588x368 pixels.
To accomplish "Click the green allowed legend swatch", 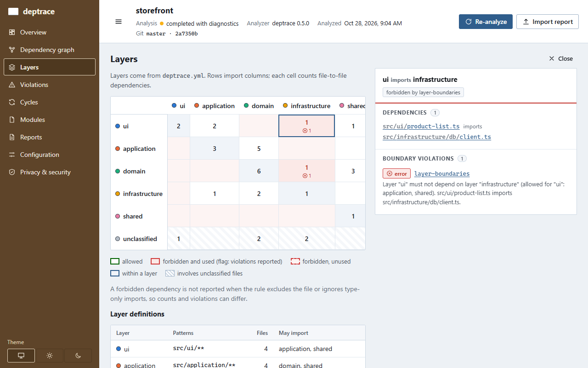I will click(x=115, y=261).
